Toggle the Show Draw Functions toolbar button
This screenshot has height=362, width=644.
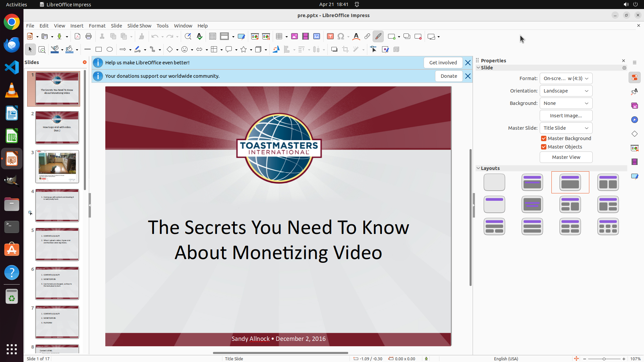(378, 37)
